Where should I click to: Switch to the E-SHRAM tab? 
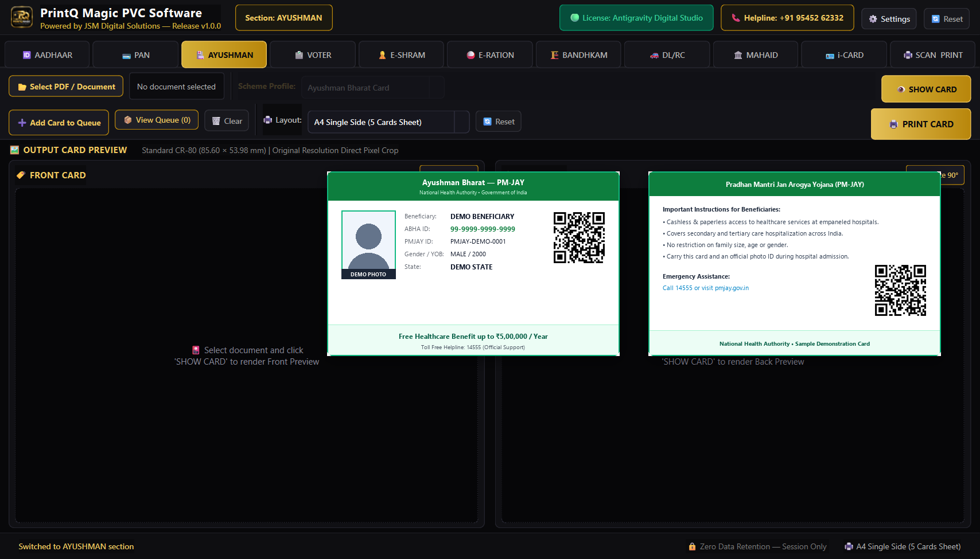(401, 55)
